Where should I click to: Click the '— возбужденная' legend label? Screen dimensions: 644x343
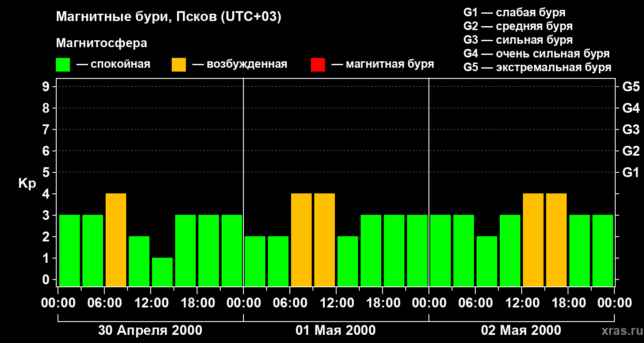[x=240, y=64]
